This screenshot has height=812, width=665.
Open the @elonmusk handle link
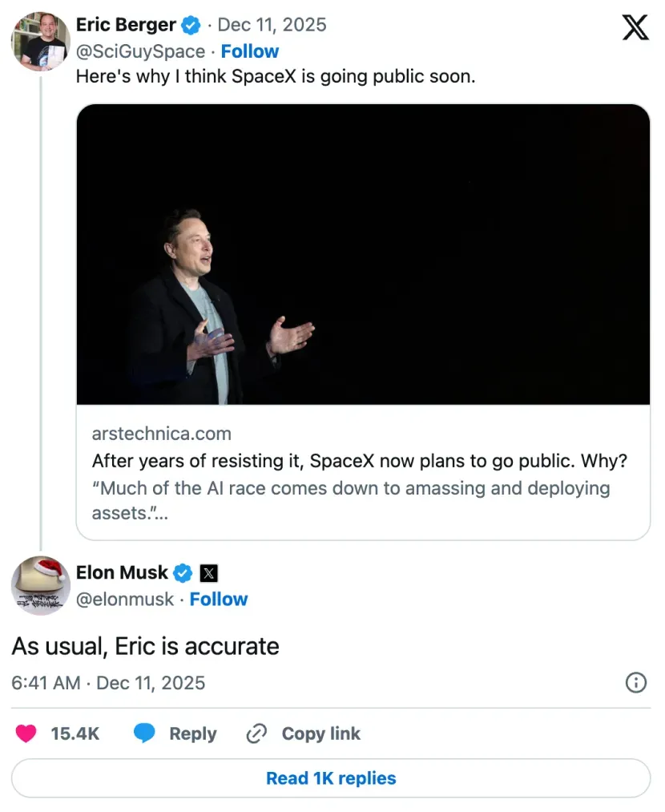click(x=124, y=599)
